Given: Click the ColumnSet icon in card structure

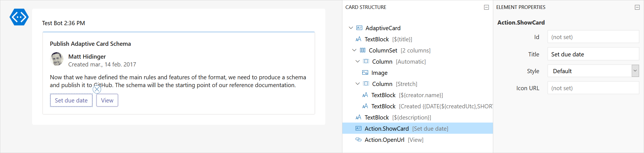Looking at the screenshot, I should pyautogui.click(x=362, y=50).
